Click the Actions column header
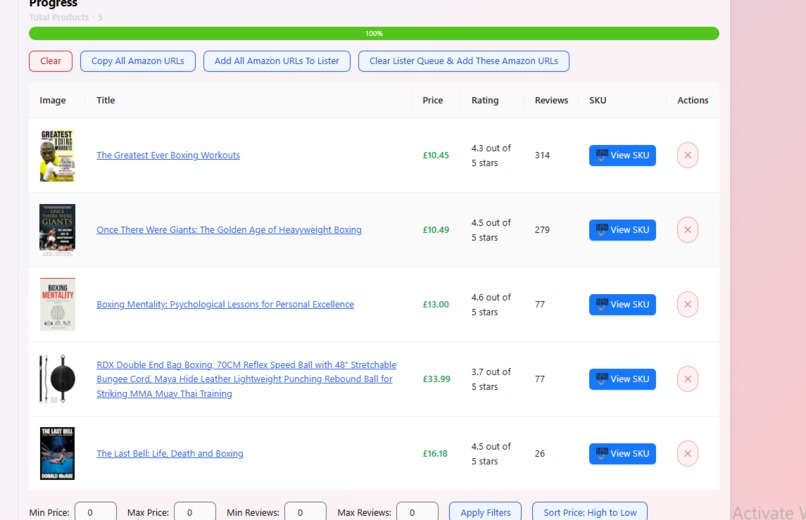Image resolution: width=806 pixels, height=520 pixels. [692, 100]
